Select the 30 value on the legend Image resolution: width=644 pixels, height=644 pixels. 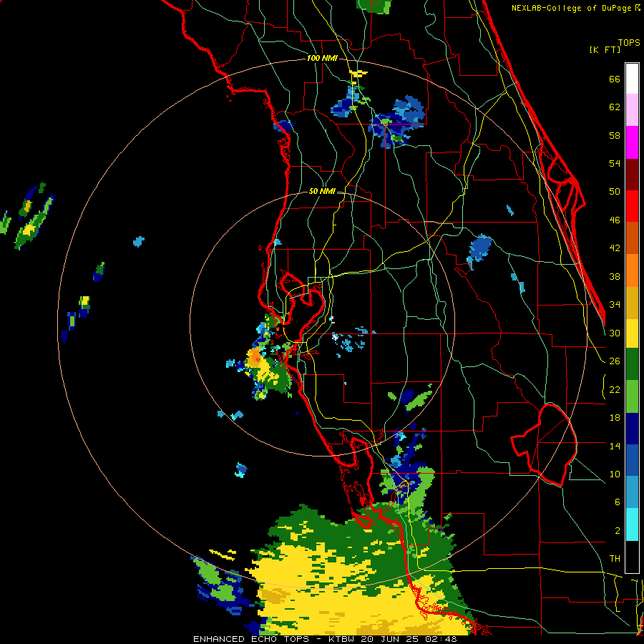(615, 333)
